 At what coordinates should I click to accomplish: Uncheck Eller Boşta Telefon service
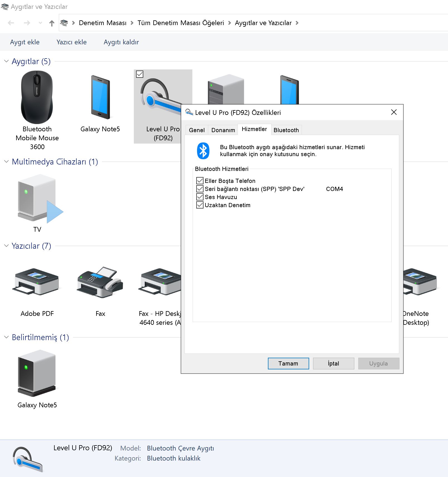(200, 181)
